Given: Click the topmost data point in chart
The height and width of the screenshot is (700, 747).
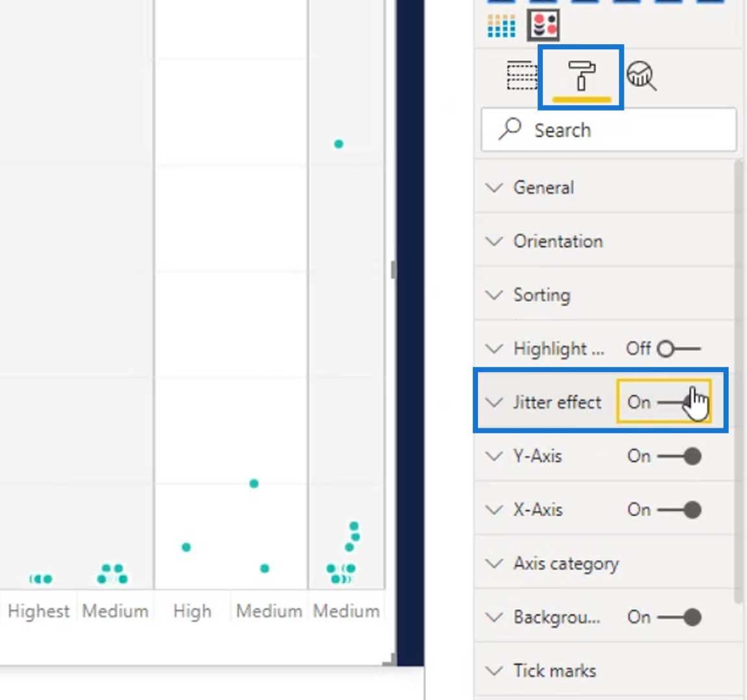Looking at the screenshot, I should coord(338,144).
